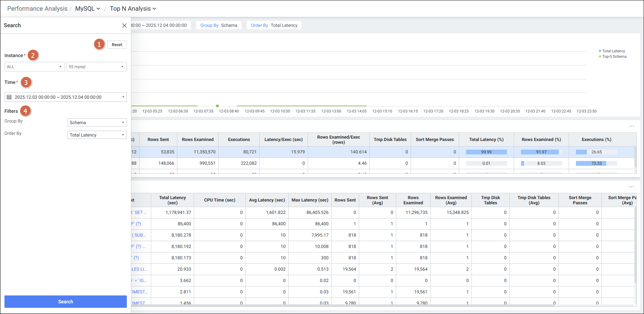This screenshot has height=314, width=644.
Task: Expand the Group By Schema dropdown
Action: [97, 123]
